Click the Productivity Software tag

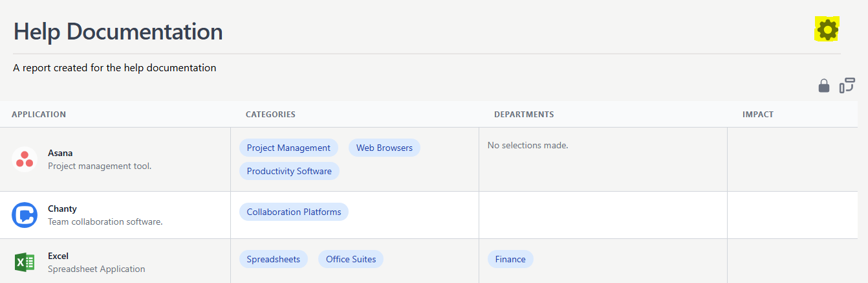click(289, 171)
